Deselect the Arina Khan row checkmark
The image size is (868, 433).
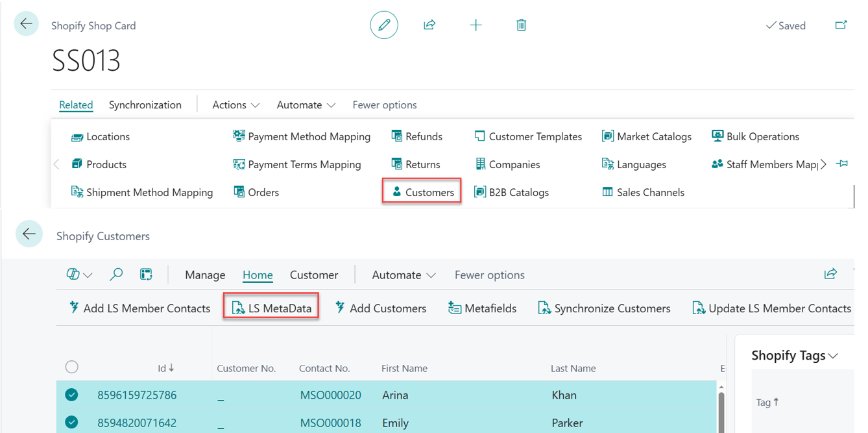(72, 395)
